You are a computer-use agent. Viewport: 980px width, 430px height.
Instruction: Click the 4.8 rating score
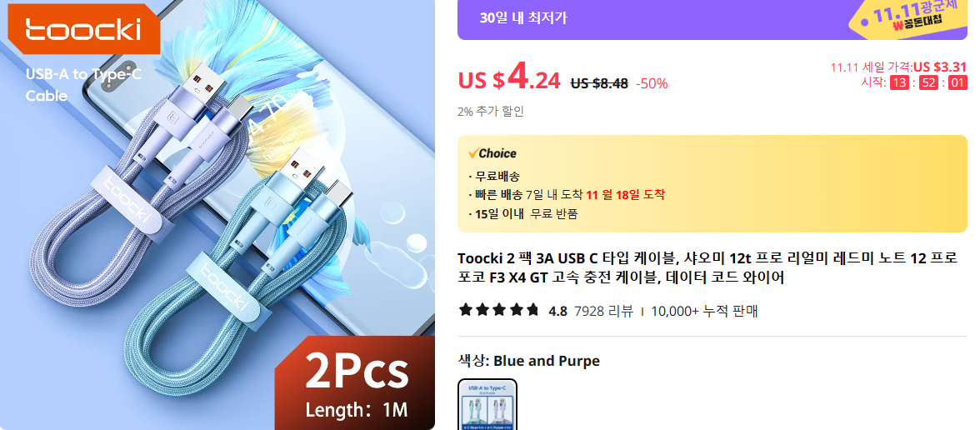pos(557,311)
